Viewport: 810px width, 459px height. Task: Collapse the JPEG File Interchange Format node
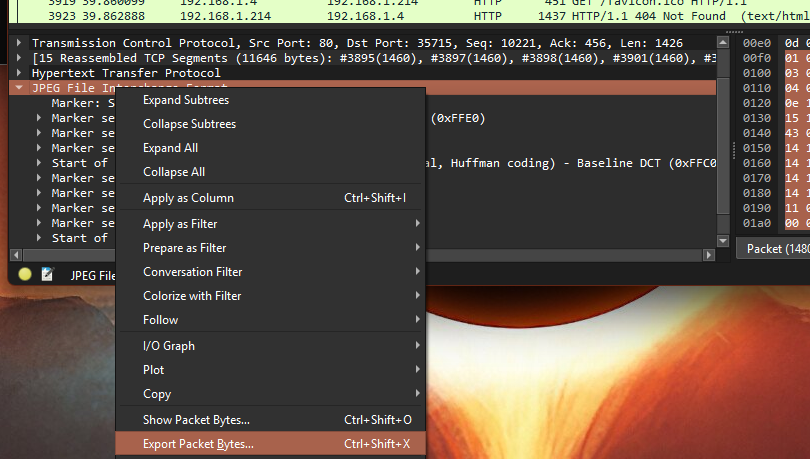[x=20, y=88]
